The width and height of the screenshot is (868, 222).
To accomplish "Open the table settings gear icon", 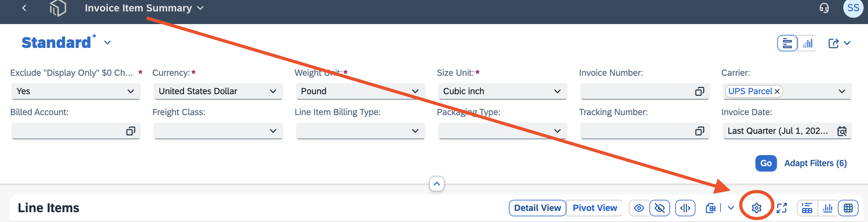I will tap(756, 208).
